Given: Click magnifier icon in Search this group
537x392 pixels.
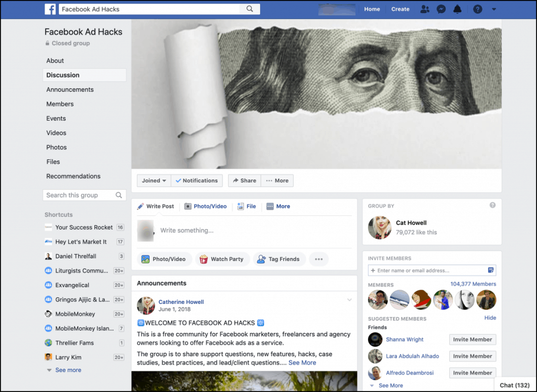Looking at the screenshot, I should coord(119,195).
